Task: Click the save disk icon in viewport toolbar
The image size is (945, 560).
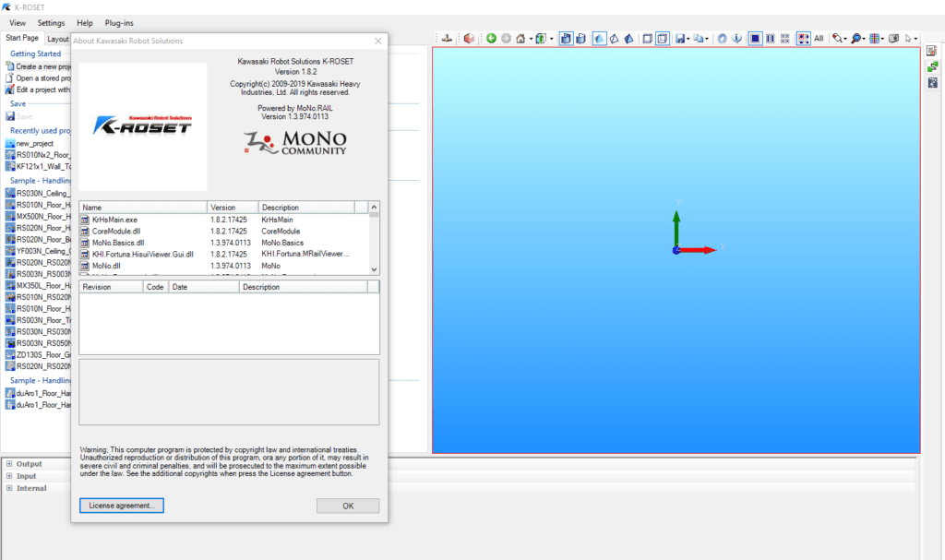Action: [680, 39]
